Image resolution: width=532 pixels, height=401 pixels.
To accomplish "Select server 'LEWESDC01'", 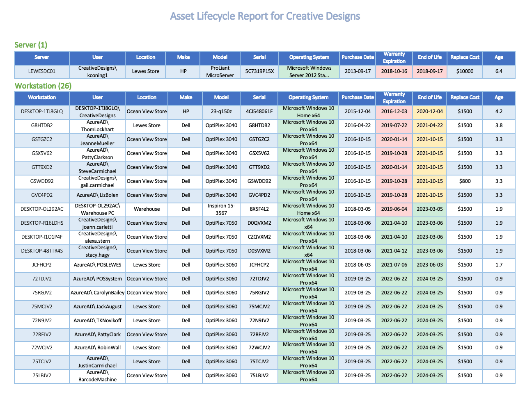I will click(x=41, y=71).
